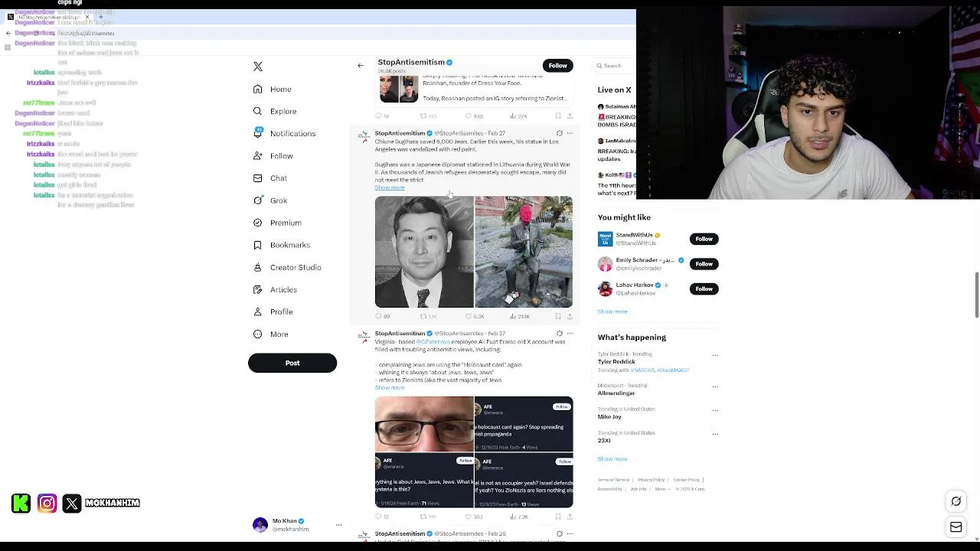Reply to the post with 12 replies
980x551 pixels.
(x=382, y=517)
